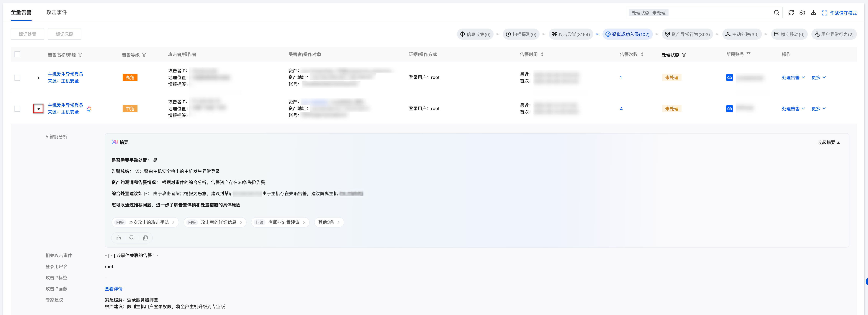Check the 中危 alert row checkbox
868x315 pixels.
(17, 109)
